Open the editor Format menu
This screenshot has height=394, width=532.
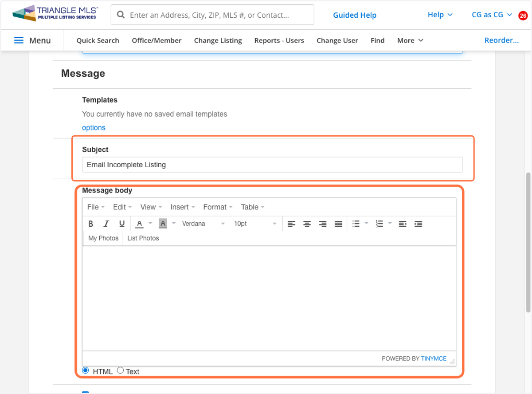click(218, 207)
